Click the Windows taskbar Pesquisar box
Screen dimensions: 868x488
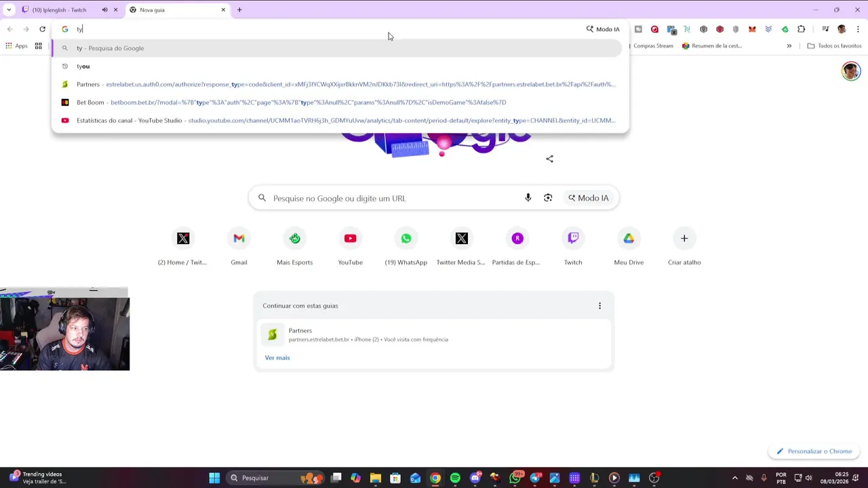277,478
